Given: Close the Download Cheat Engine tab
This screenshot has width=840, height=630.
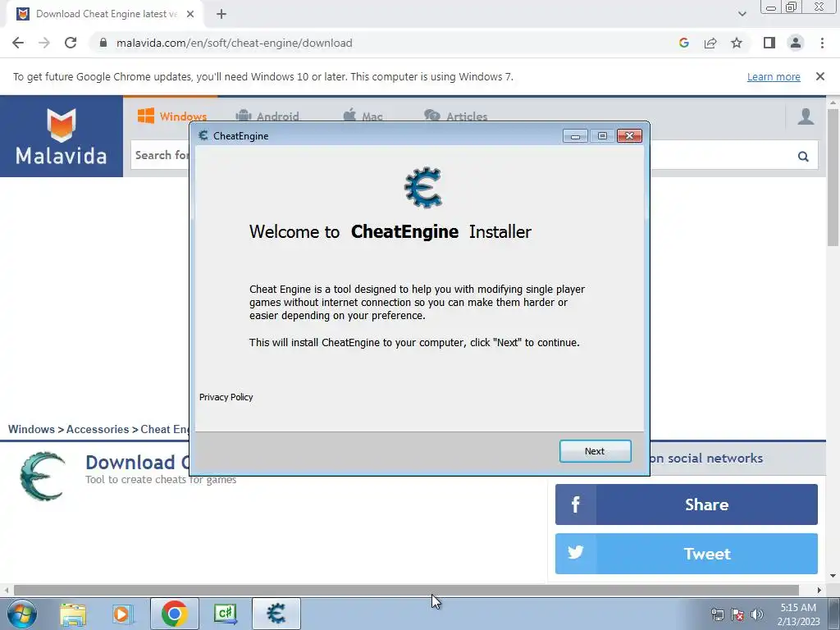Looking at the screenshot, I should pos(190,14).
